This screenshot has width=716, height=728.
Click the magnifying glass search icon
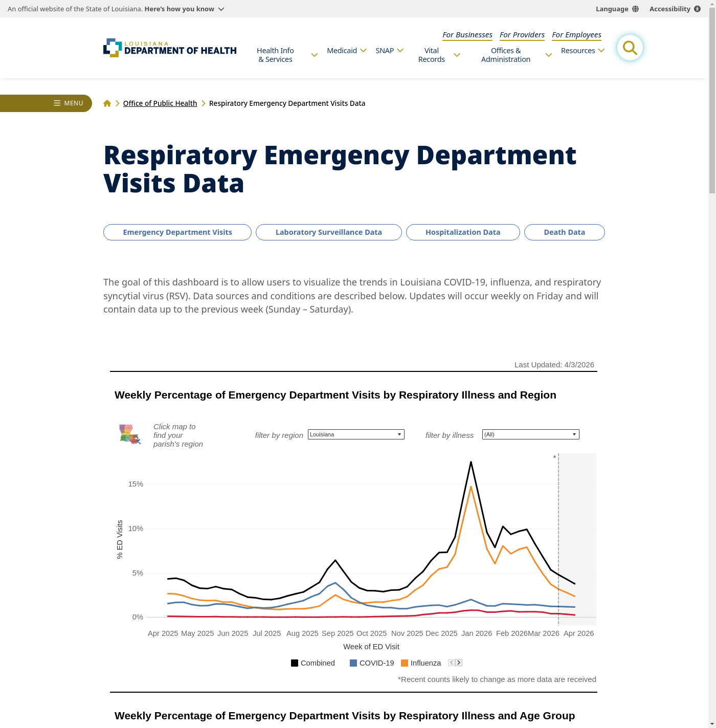pos(630,48)
